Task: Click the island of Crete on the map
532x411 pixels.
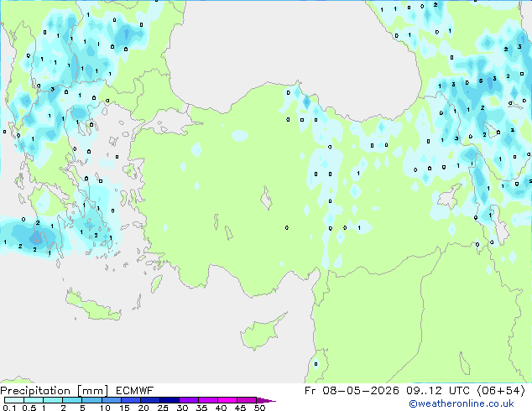Action: [92, 306]
